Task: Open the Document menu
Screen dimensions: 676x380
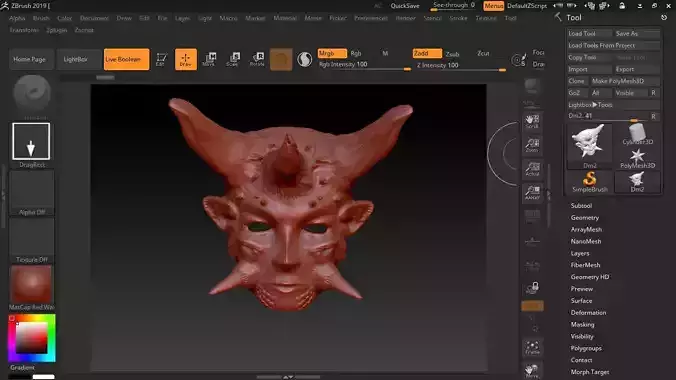Action: pos(94,18)
